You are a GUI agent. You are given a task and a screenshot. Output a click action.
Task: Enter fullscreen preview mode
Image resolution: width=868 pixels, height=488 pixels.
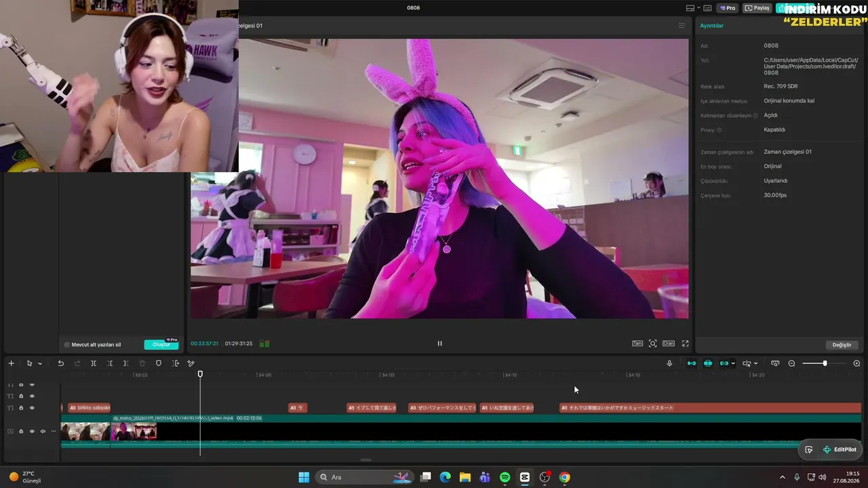(x=685, y=344)
